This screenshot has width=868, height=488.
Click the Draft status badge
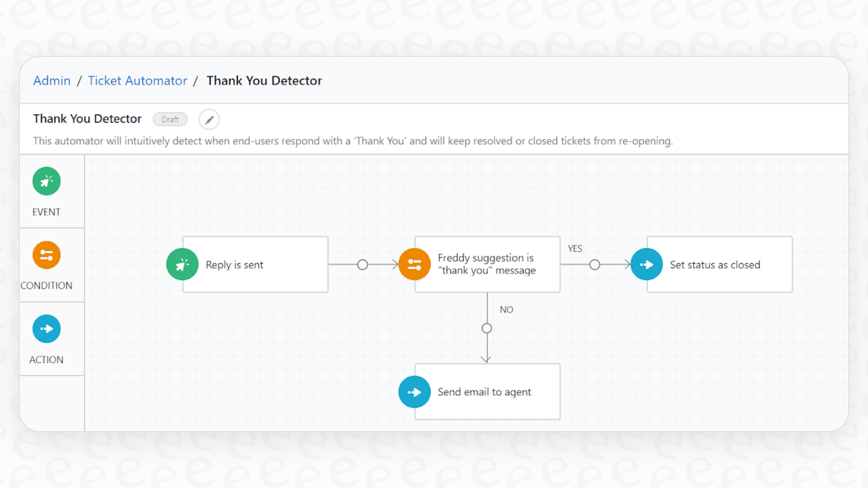(170, 119)
